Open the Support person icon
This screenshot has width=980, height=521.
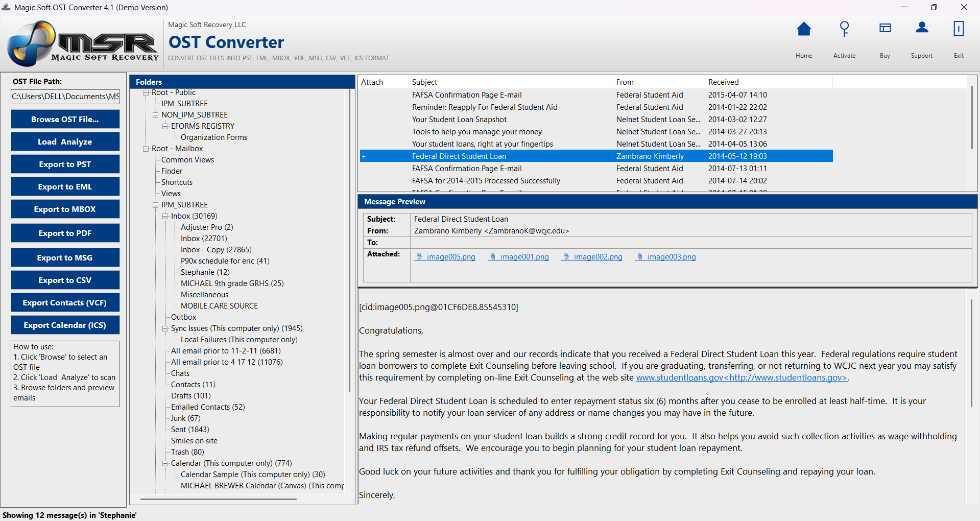pos(922,28)
